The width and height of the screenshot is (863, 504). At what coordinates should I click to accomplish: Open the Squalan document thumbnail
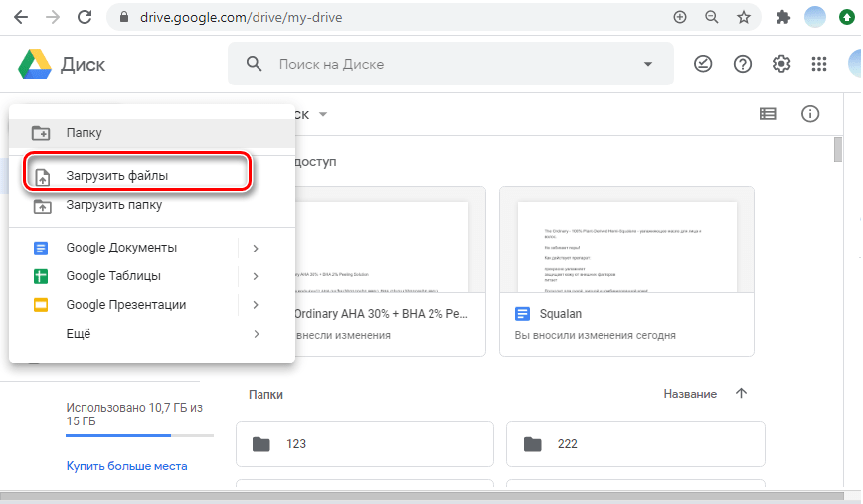click(x=626, y=246)
